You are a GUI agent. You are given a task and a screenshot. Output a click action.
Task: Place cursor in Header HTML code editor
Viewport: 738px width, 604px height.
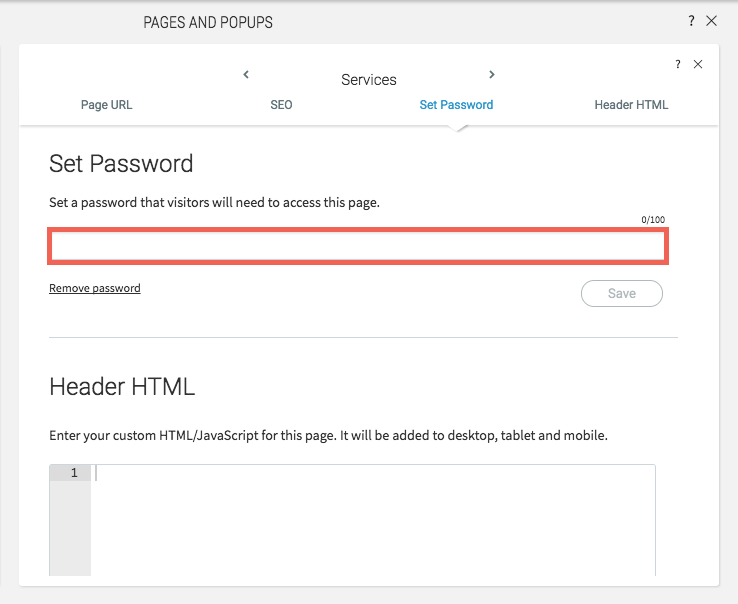[373, 520]
